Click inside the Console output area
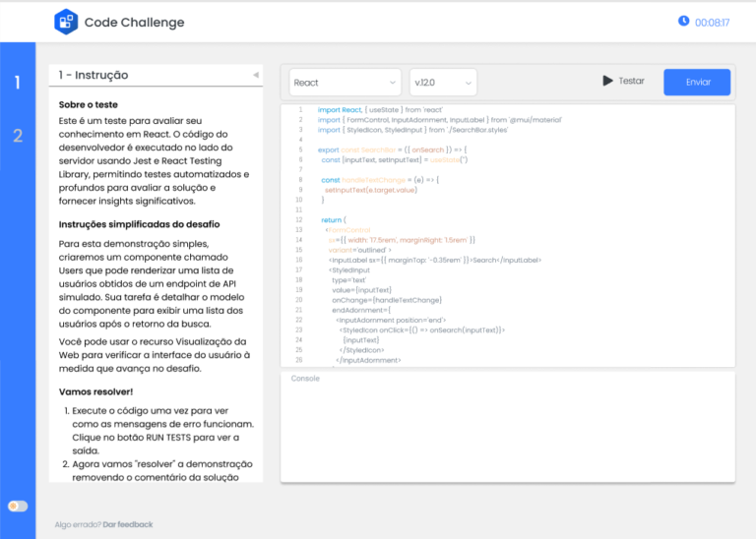 (x=507, y=428)
